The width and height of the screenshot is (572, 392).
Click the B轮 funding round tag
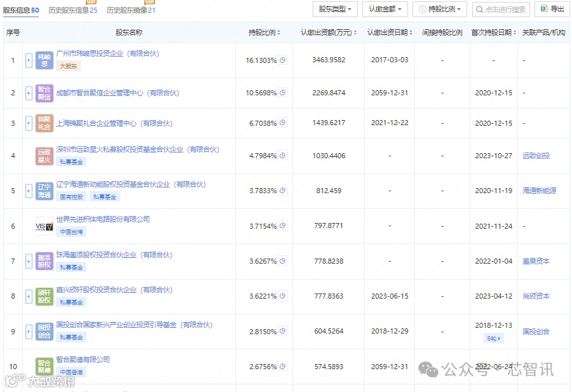pyautogui.click(x=494, y=339)
